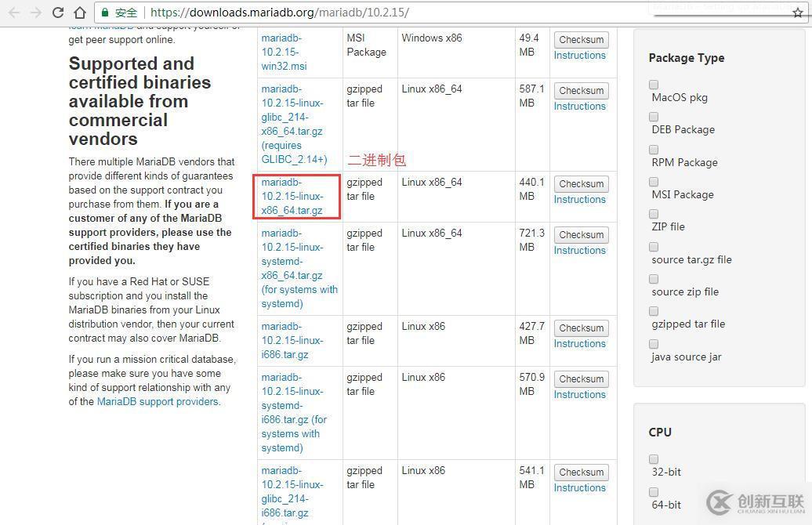Viewport: 812px width, 525px height.
Task: Download mariadb-10.2.15-linux-systemd-i686.tar.gz
Action: [x=294, y=413]
